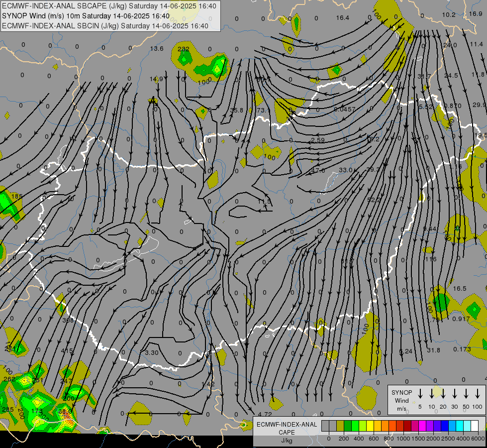Screen dimensions: 487x448
Task: Select the SBCIN title line
Action: click(x=105, y=26)
